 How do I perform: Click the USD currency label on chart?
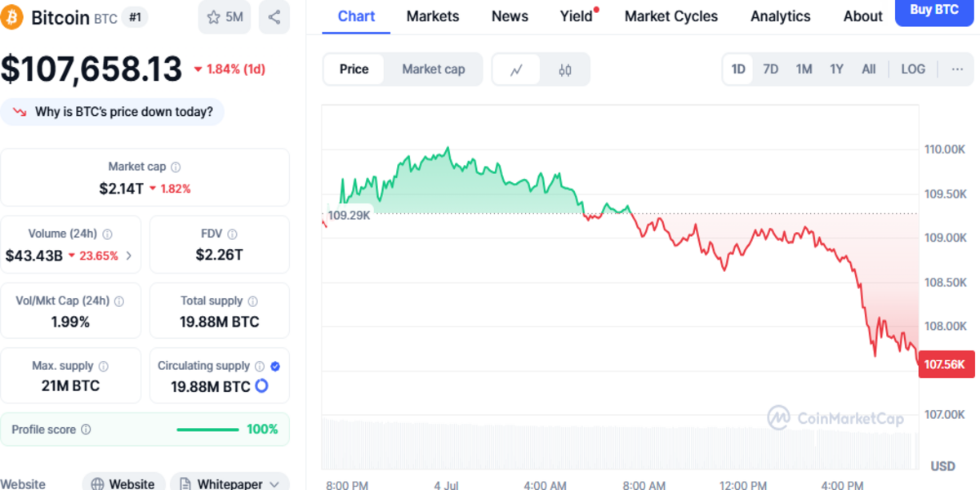(942, 466)
